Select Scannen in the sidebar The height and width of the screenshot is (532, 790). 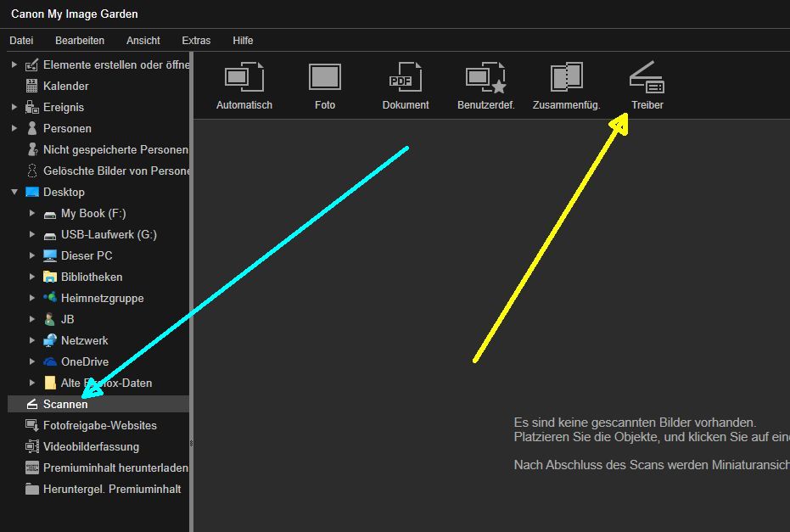pos(98,404)
